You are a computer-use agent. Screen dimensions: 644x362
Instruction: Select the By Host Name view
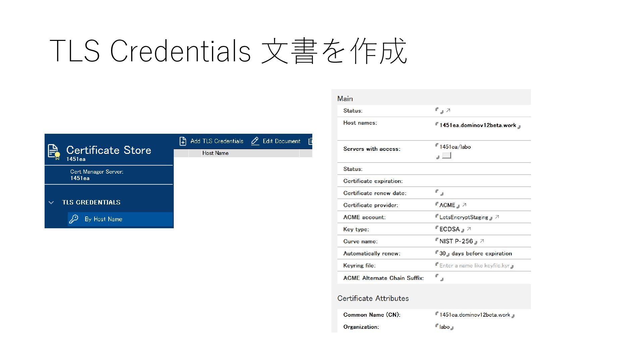click(103, 219)
